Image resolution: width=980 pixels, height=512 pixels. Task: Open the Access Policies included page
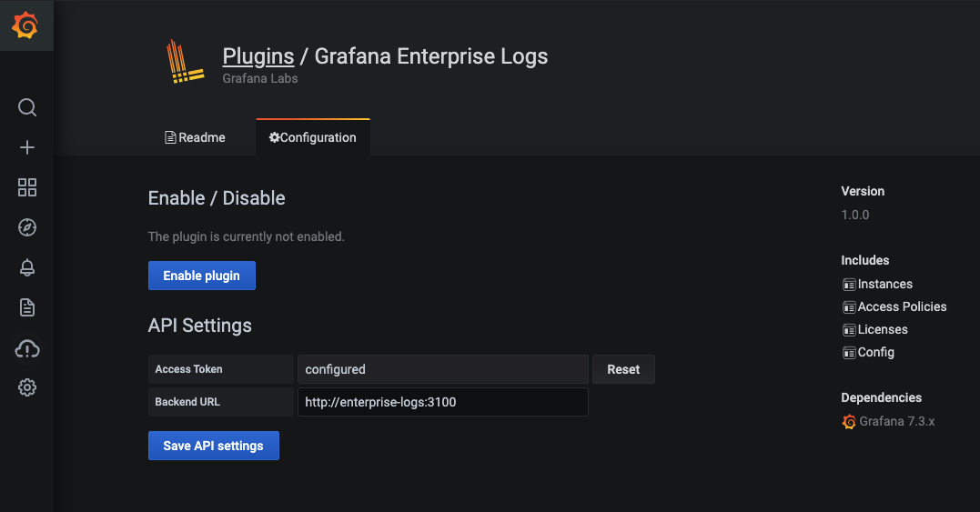(902, 307)
